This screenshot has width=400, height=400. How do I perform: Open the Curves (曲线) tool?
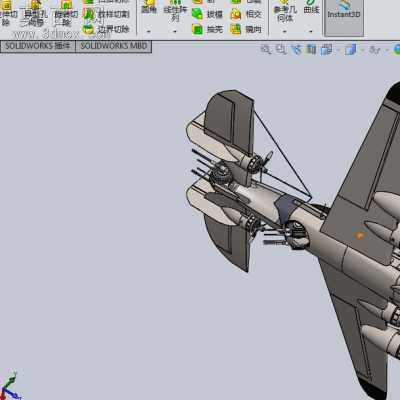(311, 7)
